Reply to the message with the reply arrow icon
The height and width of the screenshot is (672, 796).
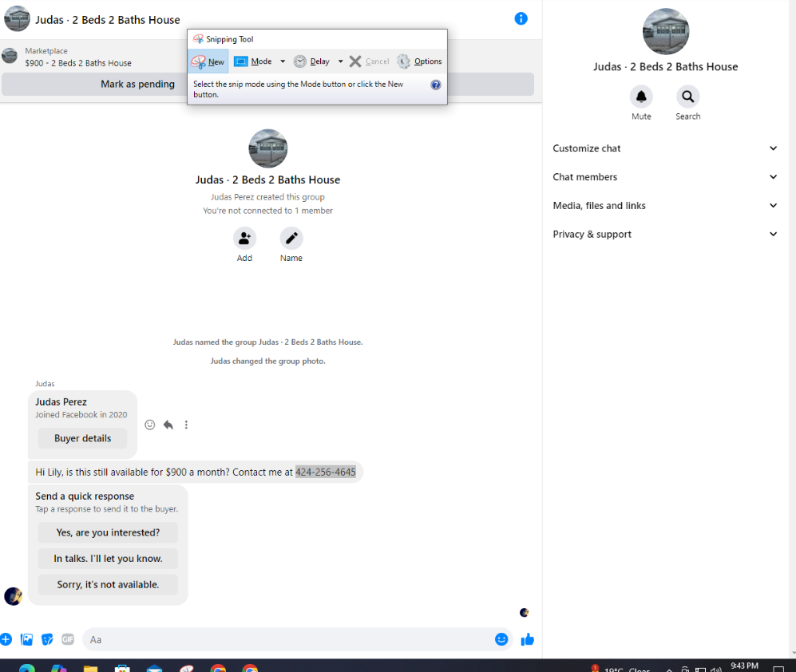168,425
